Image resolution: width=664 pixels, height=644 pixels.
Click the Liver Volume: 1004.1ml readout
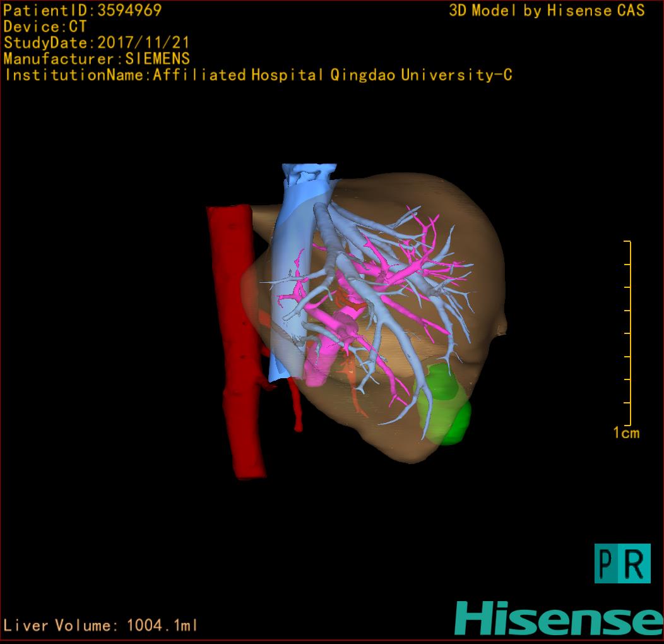100,625
